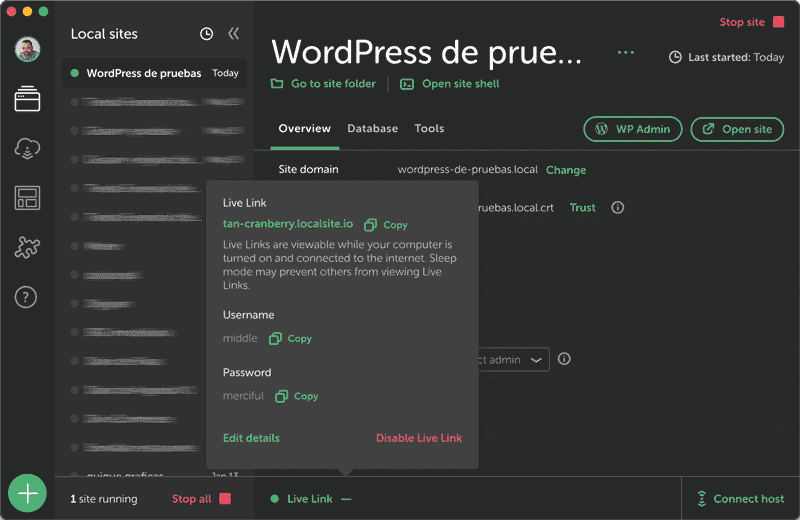Copy the Live Link URL
This screenshot has height=520, width=800.
386,225
